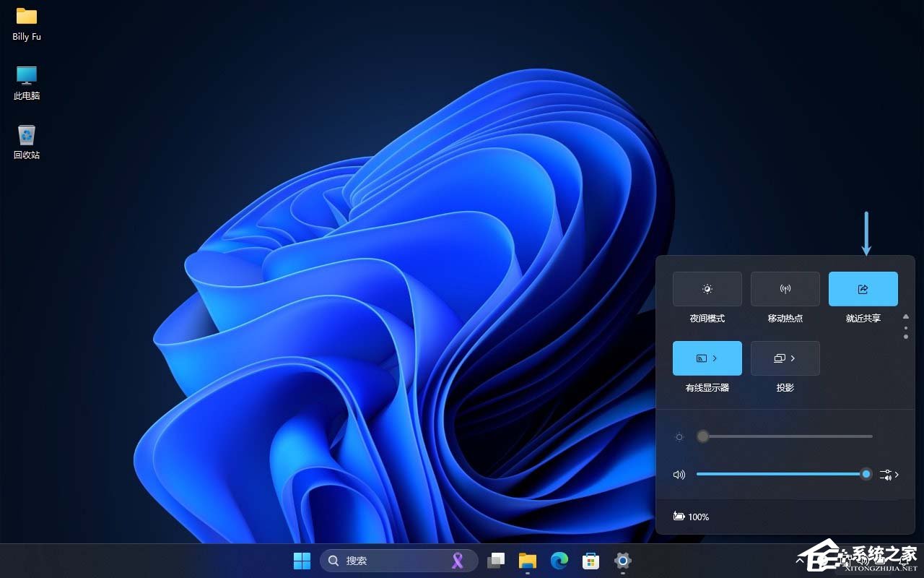Viewport: 924px width, 578px height.
Task: Mute sound with the speaker icon
Action: [679, 475]
